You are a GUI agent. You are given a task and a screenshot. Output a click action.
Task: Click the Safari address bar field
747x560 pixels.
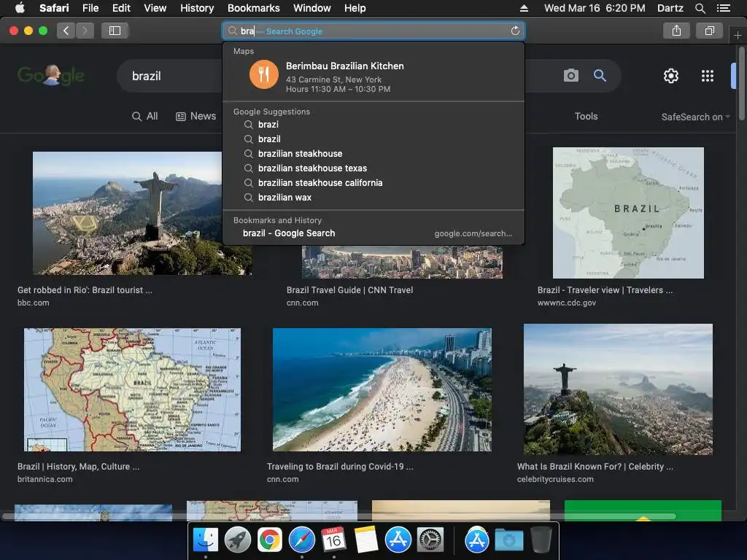(373, 31)
